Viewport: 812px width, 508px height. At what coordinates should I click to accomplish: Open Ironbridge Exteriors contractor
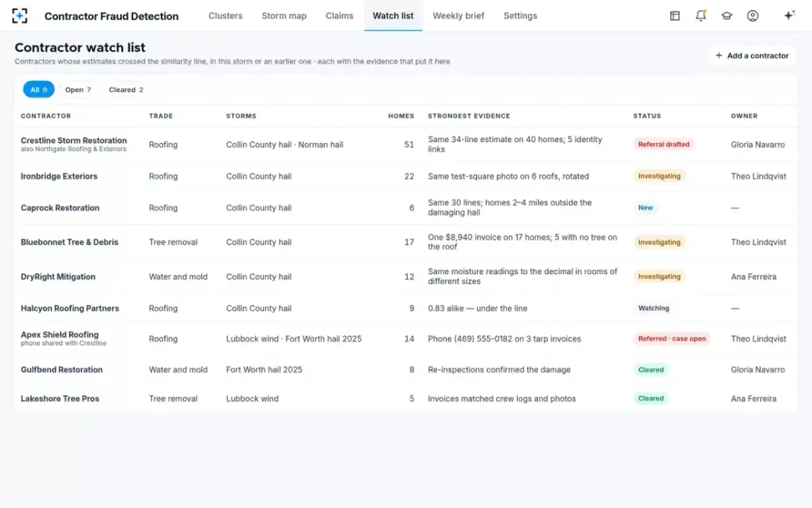tap(59, 176)
